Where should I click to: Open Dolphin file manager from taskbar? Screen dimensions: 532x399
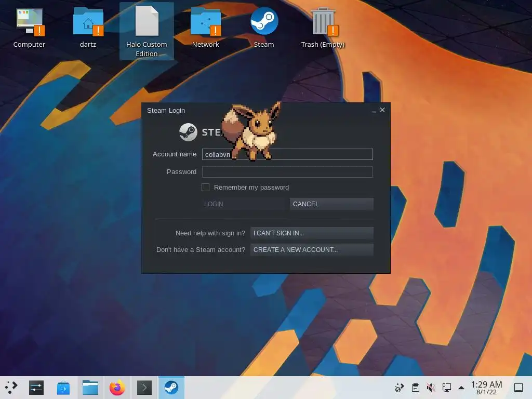click(90, 388)
